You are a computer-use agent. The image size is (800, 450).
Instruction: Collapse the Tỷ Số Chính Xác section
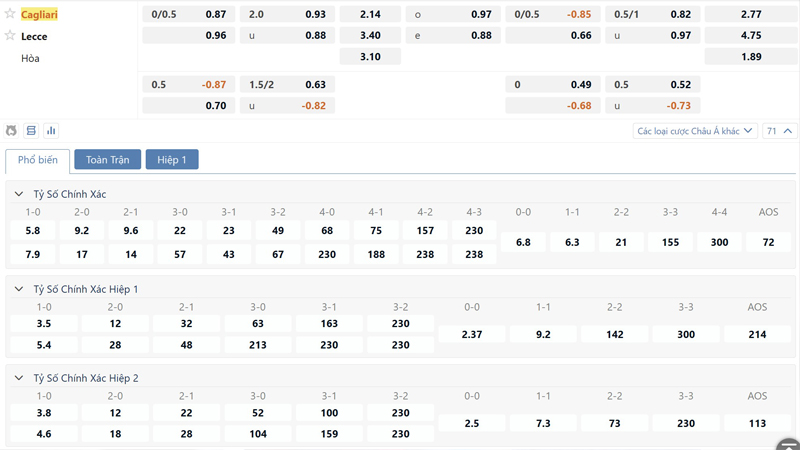tap(19, 194)
